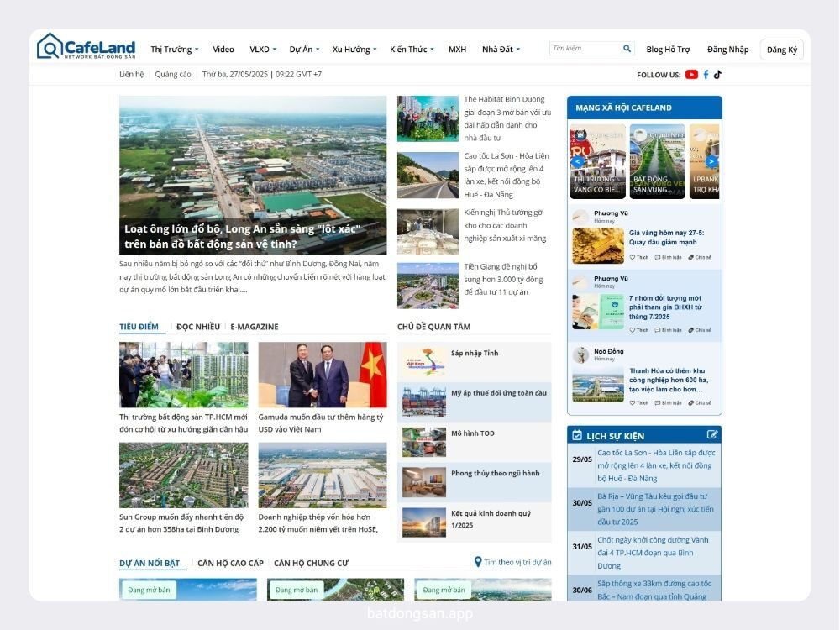Open the Liên hệ link

pyautogui.click(x=131, y=74)
